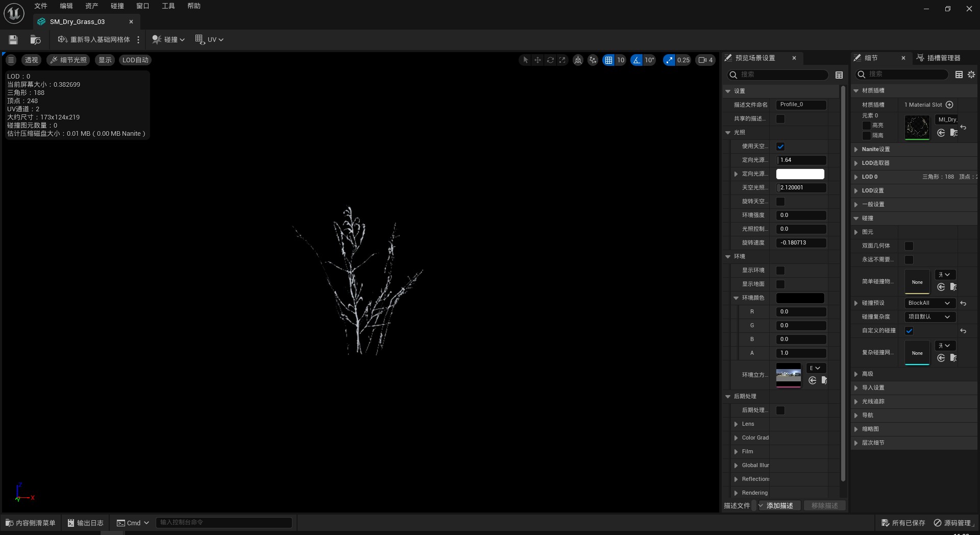
Task: Uncheck the use sky lighting checkbox
Action: [x=780, y=147]
